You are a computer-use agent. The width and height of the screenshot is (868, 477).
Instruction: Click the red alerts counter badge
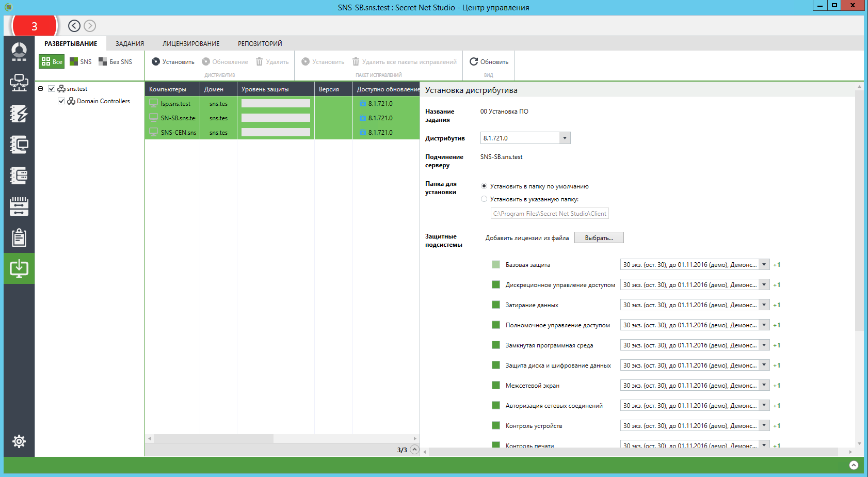coord(34,26)
